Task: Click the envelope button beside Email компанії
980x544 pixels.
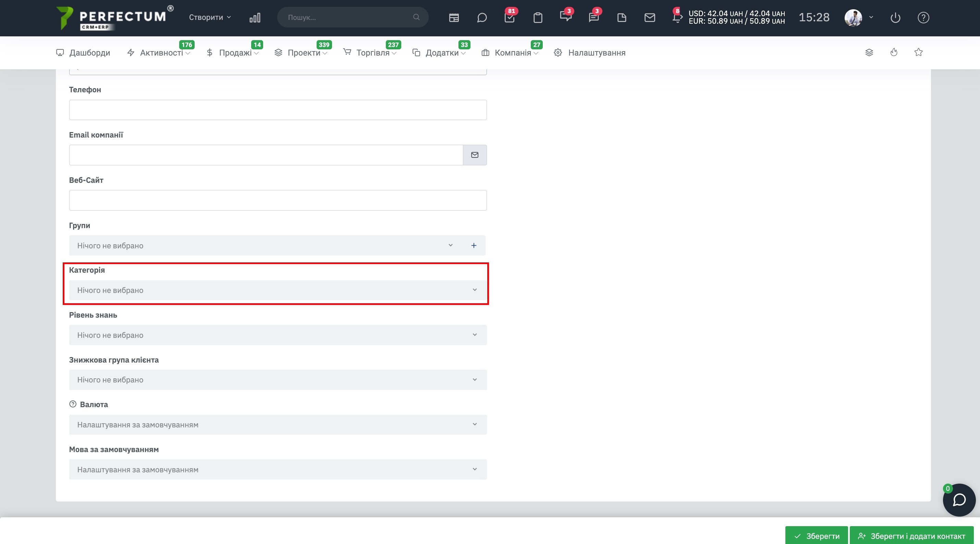Action: coord(475,155)
